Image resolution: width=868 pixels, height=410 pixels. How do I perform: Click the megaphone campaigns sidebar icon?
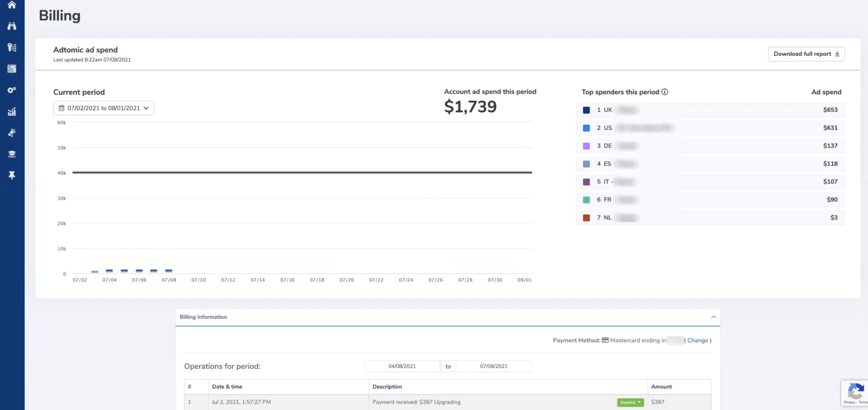[x=12, y=133]
